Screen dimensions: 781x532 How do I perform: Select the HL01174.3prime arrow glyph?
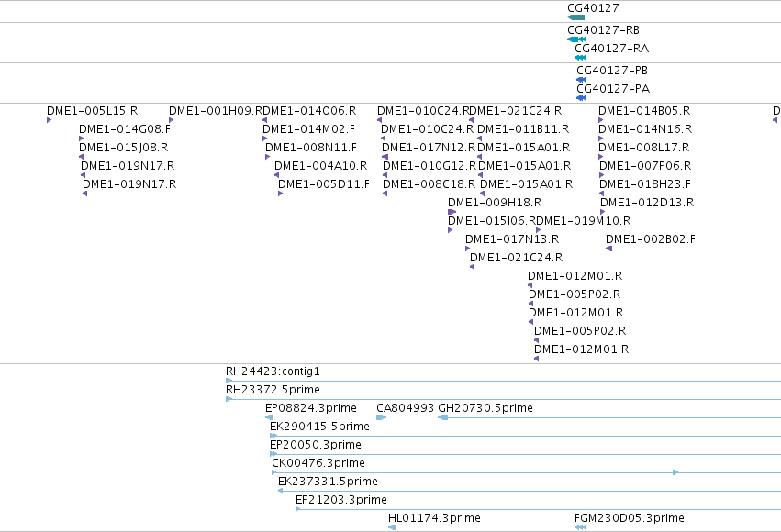click(x=392, y=527)
